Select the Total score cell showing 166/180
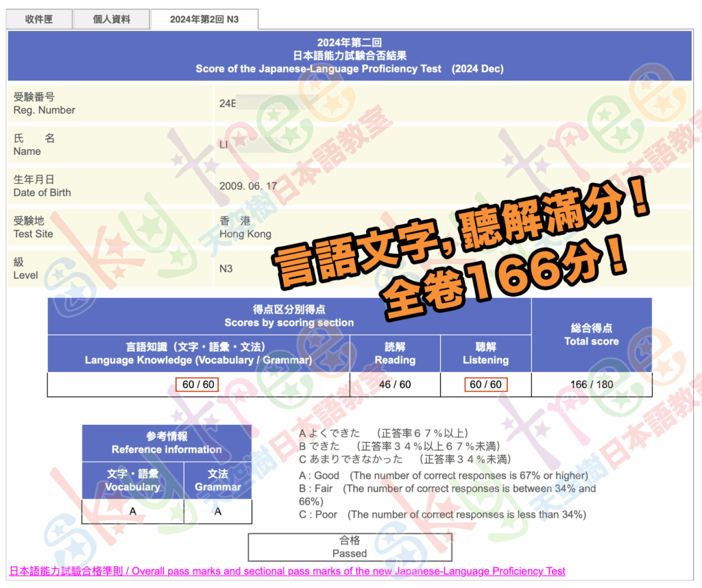Image resolution: width=702 pixels, height=588 pixels. coord(591,384)
